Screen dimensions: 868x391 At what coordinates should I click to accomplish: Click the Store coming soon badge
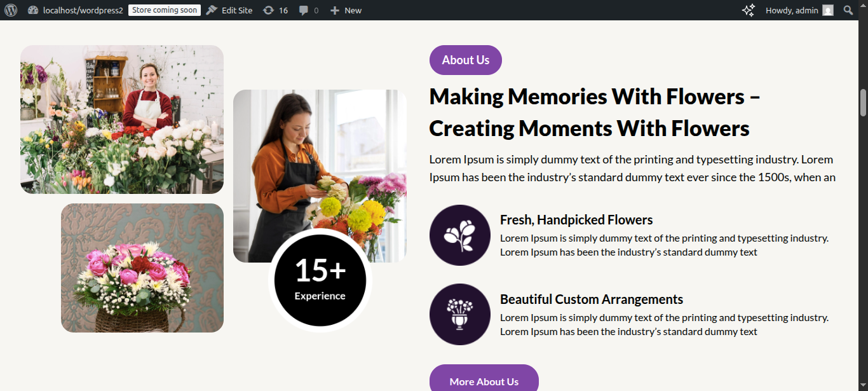(165, 10)
